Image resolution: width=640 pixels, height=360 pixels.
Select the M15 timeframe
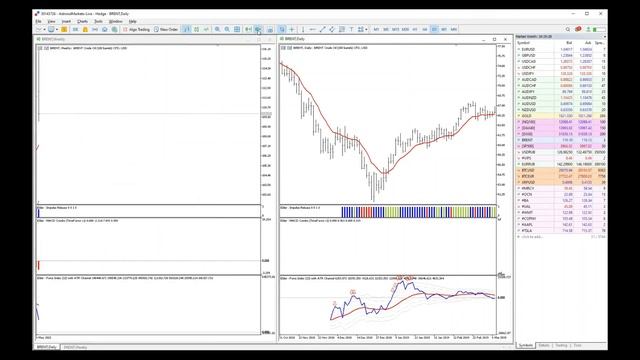pyautogui.click(x=396, y=29)
